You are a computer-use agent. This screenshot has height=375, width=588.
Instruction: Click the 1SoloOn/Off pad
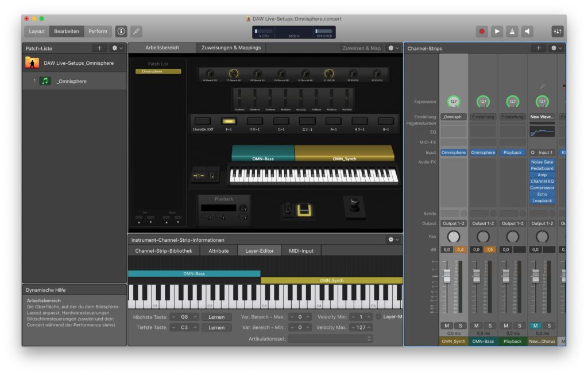(x=203, y=121)
